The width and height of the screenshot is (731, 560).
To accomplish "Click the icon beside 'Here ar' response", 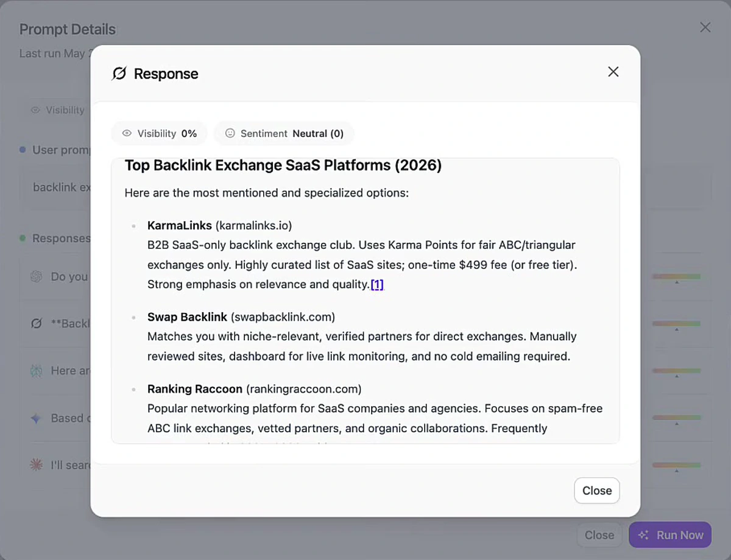I will pyautogui.click(x=37, y=371).
